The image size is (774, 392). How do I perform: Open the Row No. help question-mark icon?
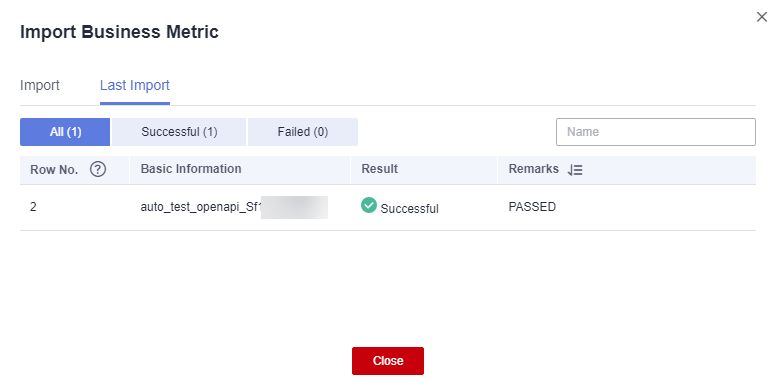click(98, 169)
